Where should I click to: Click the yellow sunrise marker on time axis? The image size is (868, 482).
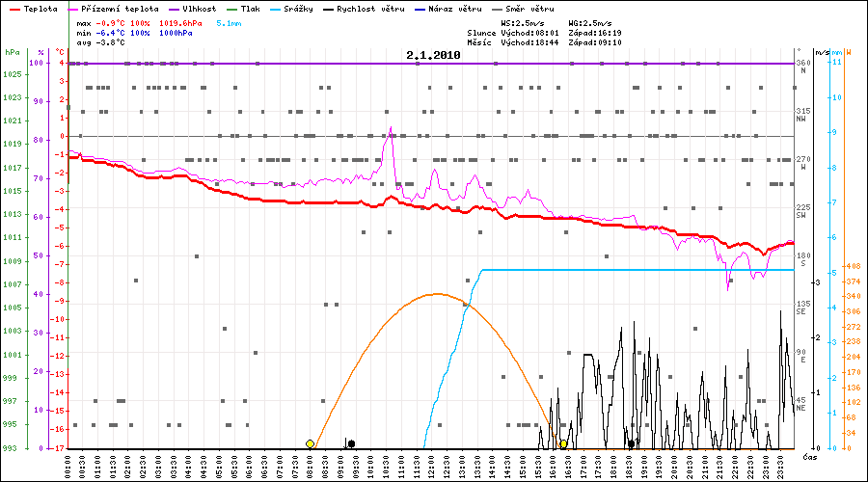[x=310, y=443]
